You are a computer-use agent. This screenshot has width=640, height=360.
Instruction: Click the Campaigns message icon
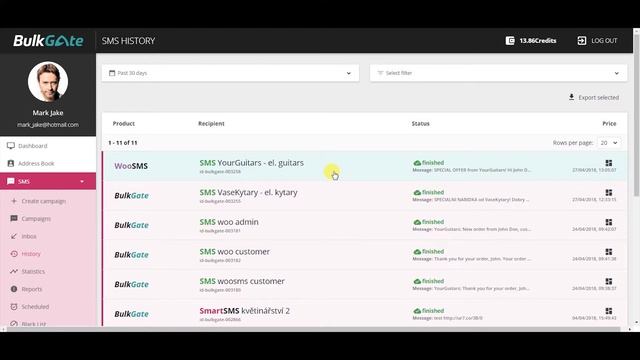click(14, 218)
